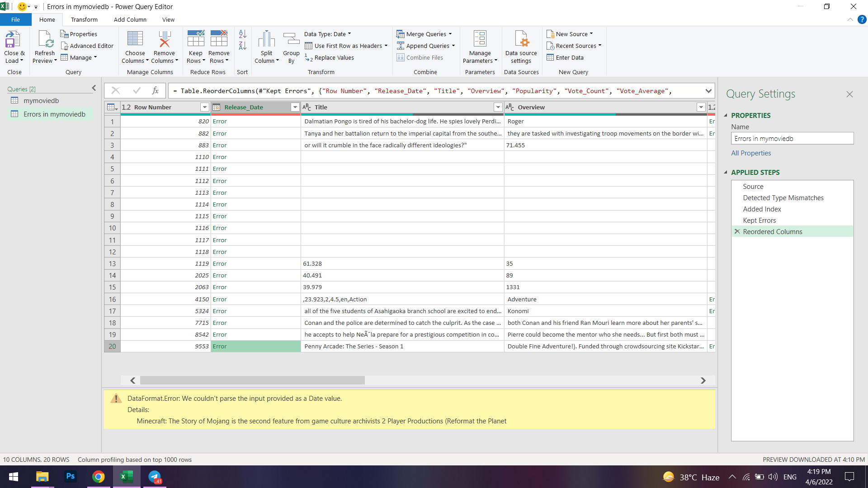868x488 pixels.
Task: Collapse the APPLIED STEPS section
Action: pos(726,172)
